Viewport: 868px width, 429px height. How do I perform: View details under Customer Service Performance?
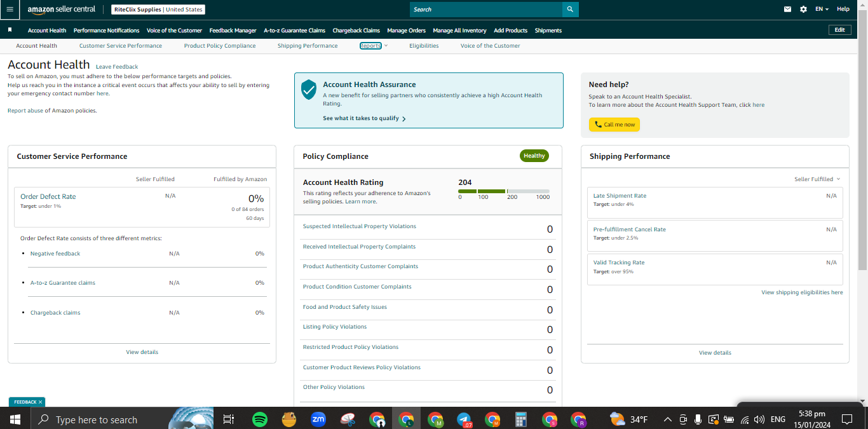[x=142, y=352]
